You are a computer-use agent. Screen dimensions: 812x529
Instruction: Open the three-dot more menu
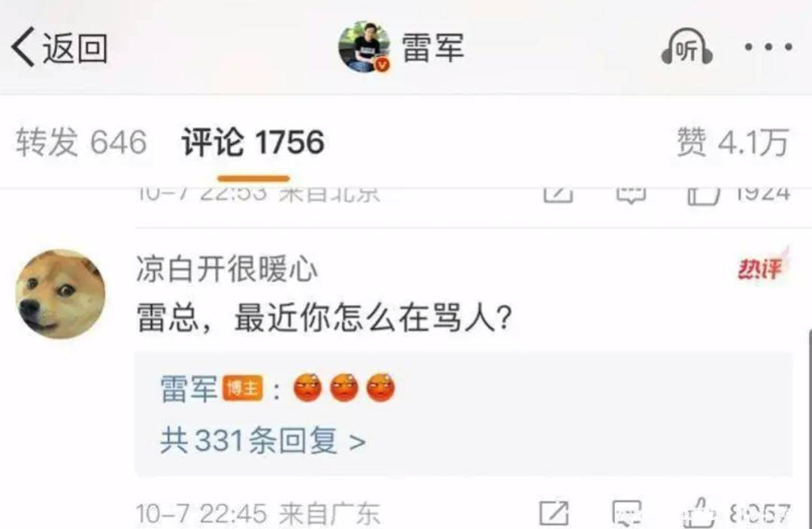(x=768, y=47)
